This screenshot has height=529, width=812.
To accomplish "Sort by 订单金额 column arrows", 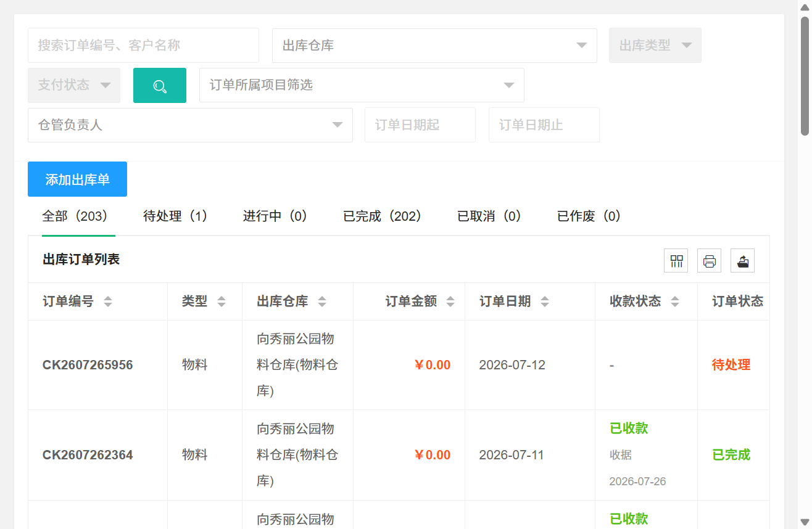I will 450,301.
